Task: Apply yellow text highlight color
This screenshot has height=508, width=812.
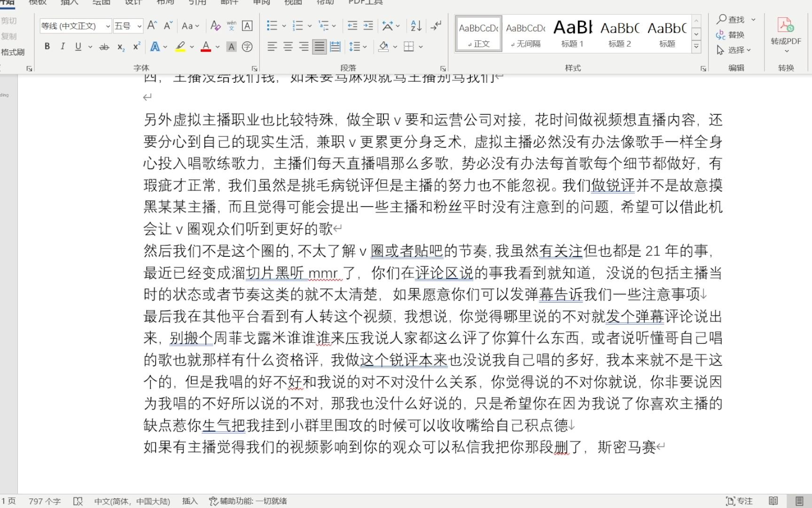Action: pyautogui.click(x=180, y=47)
